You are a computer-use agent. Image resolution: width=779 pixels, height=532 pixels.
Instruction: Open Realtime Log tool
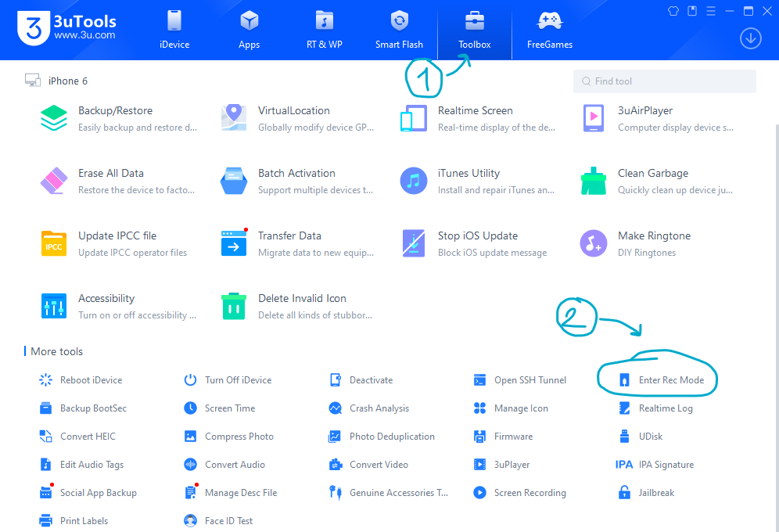tap(655, 408)
